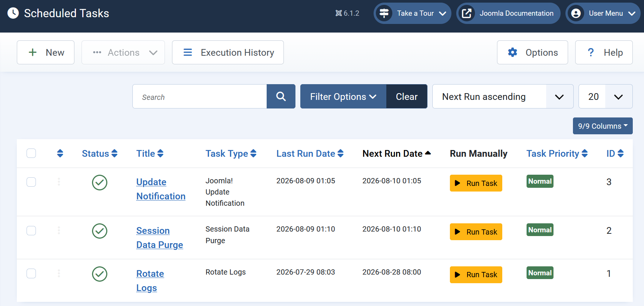Toggle status icon of Session Data Purge
The height and width of the screenshot is (306, 644).
99,231
